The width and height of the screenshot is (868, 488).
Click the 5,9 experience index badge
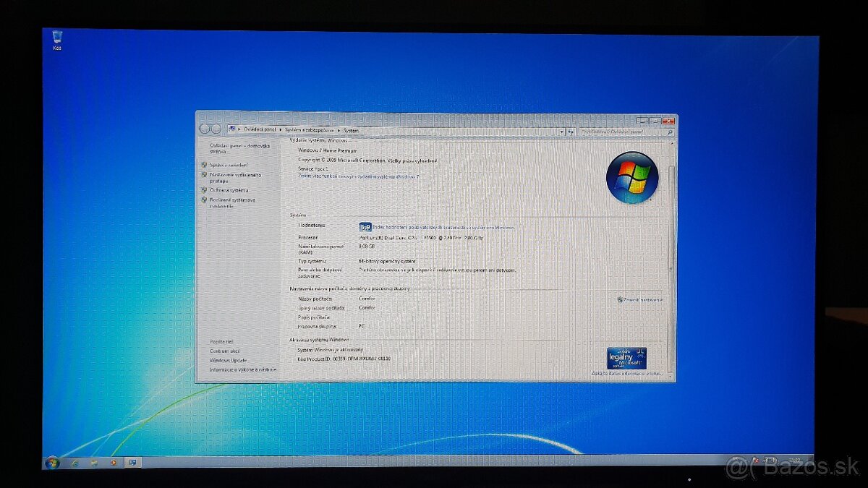[x=365, y=226]
